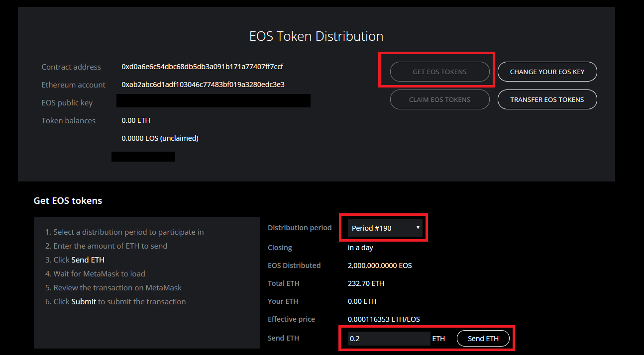Image resolution: width=644 pixels, height=355 pixels.
Task: Click the EOS public key label
Action: pos(67,102)
